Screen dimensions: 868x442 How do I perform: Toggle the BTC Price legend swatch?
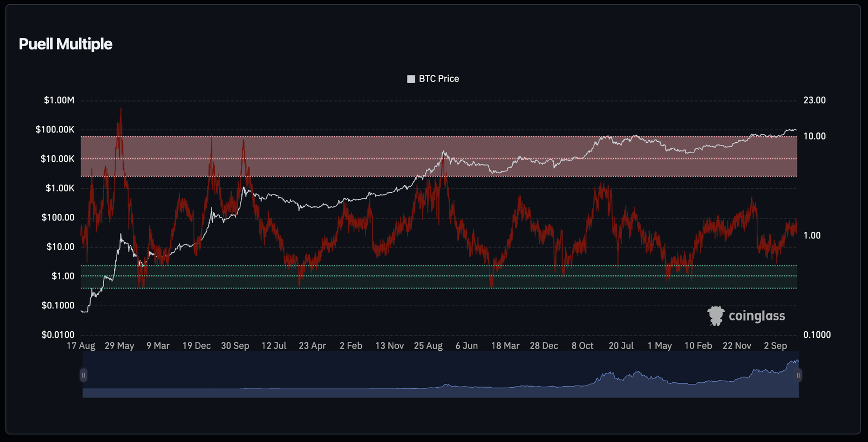pyautogui.click(x=411, y=79)
